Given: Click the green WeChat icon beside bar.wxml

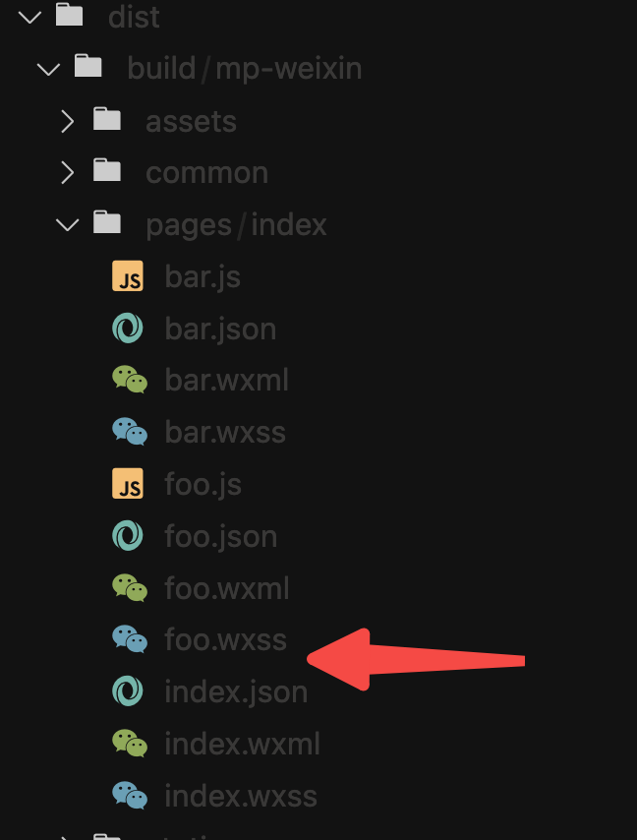Looking at the screenshot, I should click(130, 380).
